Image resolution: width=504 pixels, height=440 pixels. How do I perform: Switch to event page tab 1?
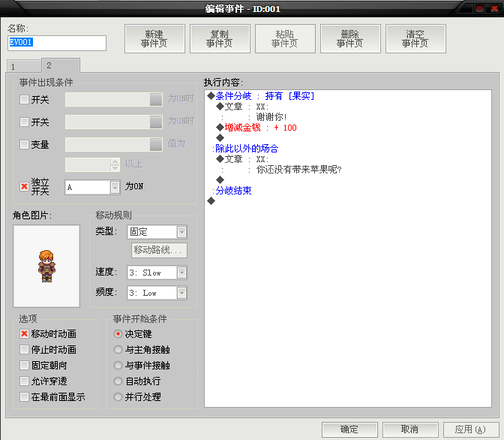24,67
